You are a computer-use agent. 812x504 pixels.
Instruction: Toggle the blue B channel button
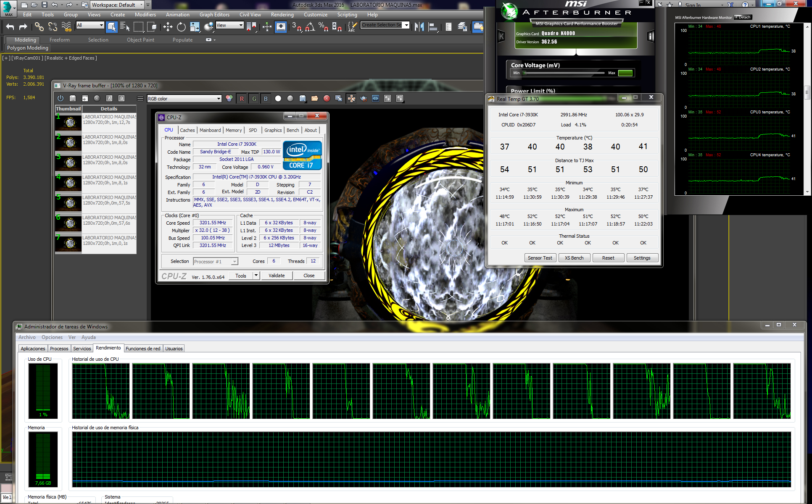[x=266, y=98]
